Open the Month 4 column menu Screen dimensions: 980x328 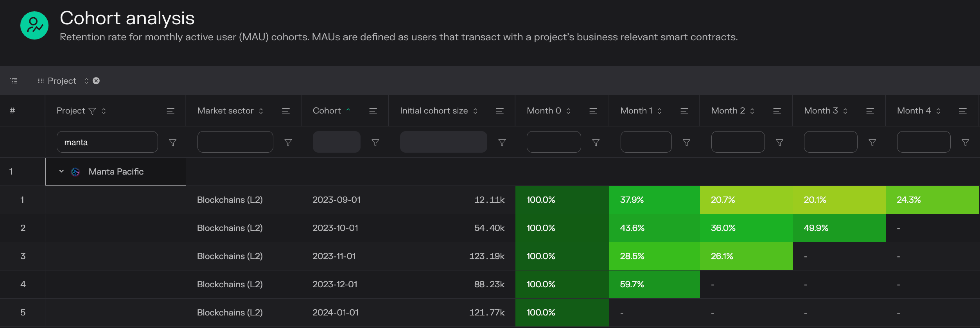(963, 111)
